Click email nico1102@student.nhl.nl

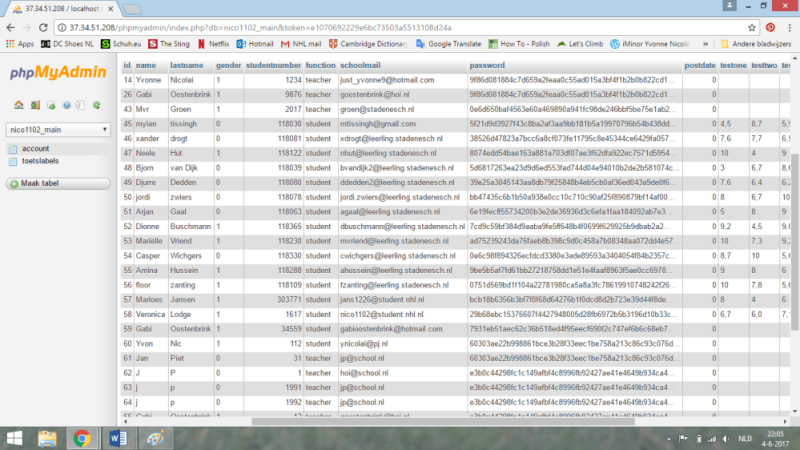(382, 315)
